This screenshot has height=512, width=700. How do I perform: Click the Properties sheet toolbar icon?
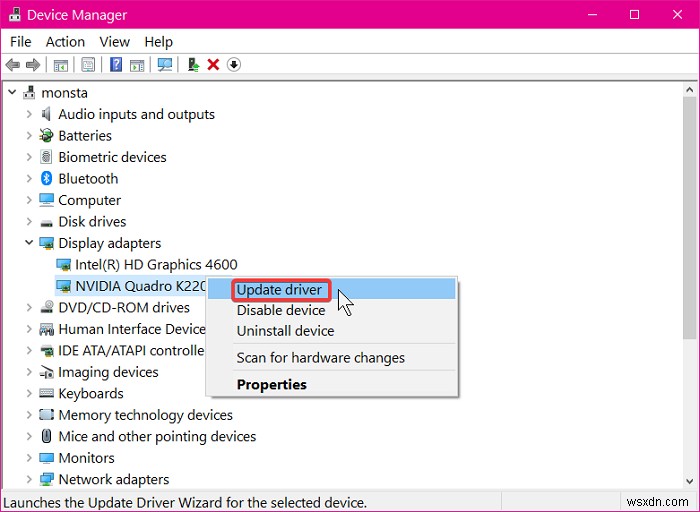tap(88, 65)
